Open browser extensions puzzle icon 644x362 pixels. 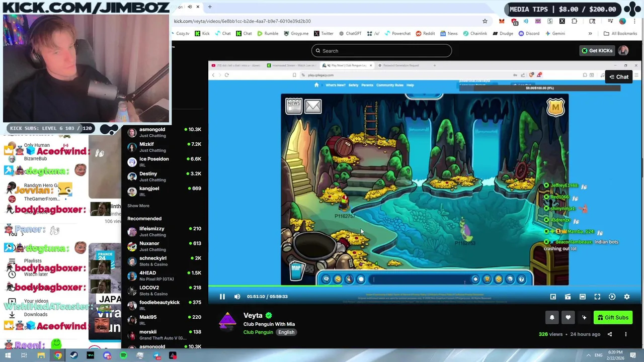[574, 21]
